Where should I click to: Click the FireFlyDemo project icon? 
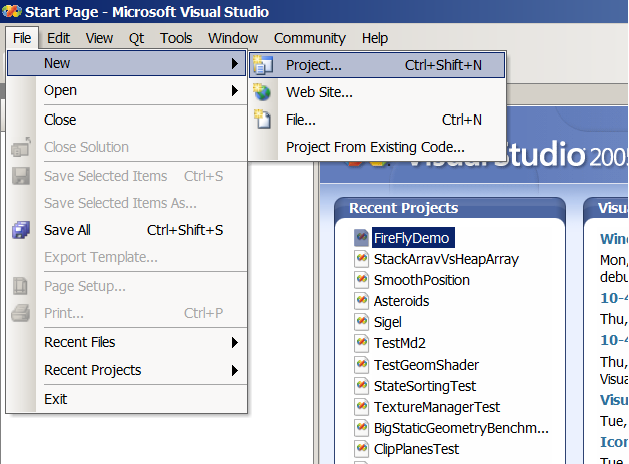(x=362, y=238)
